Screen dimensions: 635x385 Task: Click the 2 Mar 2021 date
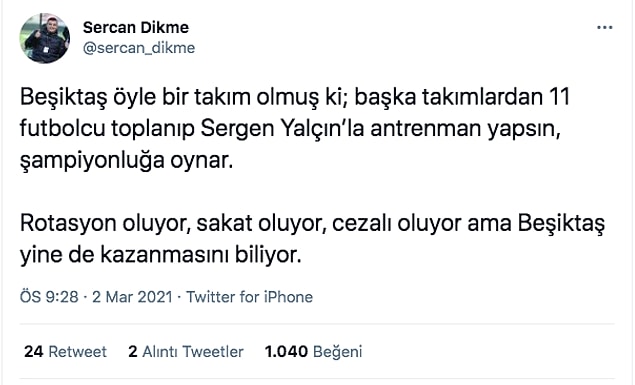point(132,297)
